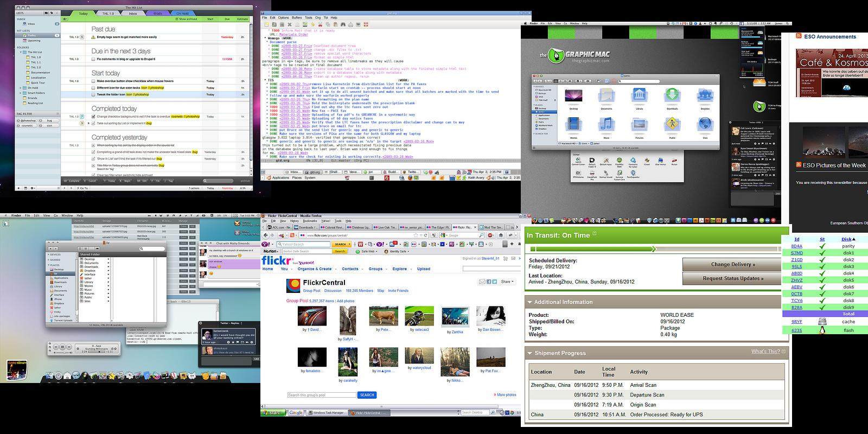The image size is (868, 434).
Task: Click the warning icon on Empty tags task
Action: 93,37
